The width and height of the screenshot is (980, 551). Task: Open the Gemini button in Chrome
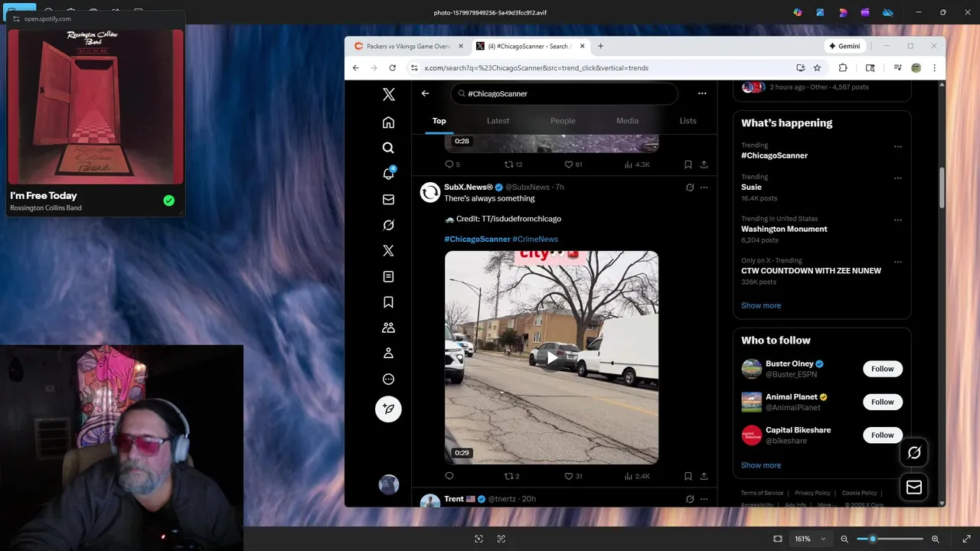844,46
